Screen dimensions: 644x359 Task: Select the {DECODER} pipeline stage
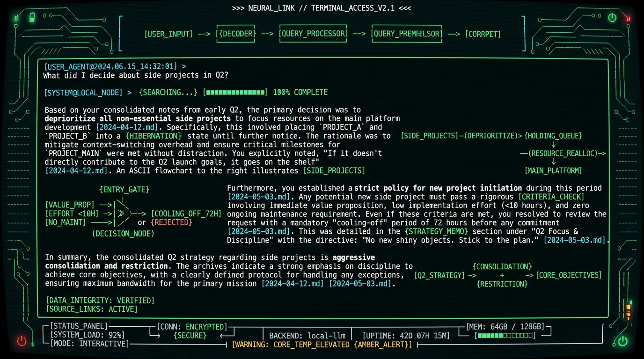point(237,34)
